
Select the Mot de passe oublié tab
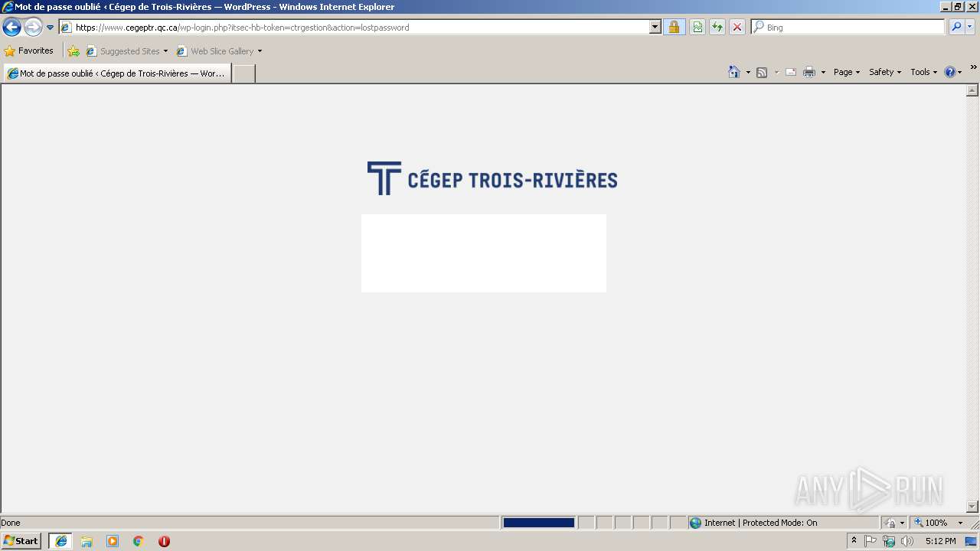(117, 73)
